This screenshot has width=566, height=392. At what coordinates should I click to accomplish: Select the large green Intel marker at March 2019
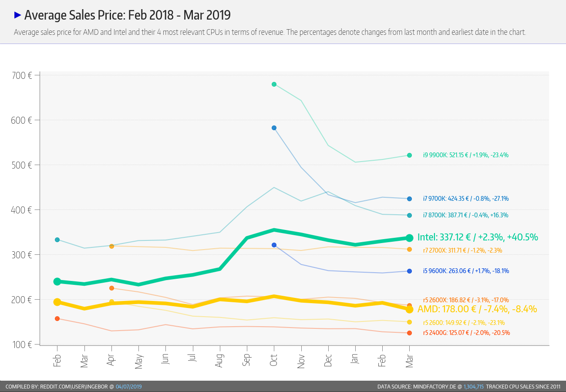409,238
